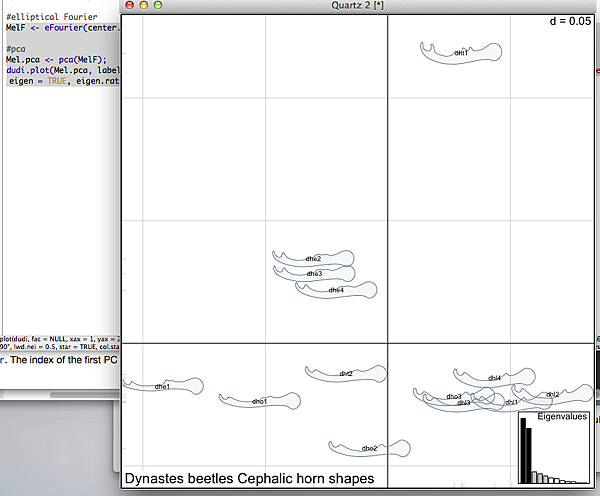Image resolution: width=600 pixels, height=496 pixels.
Task: Select the dhl4 horn shape
Action: click(494, 378)
